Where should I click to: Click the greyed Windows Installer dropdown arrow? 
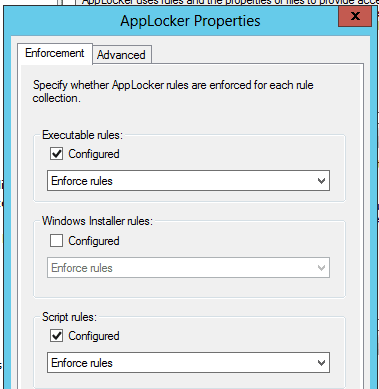[x=321, y=268]
